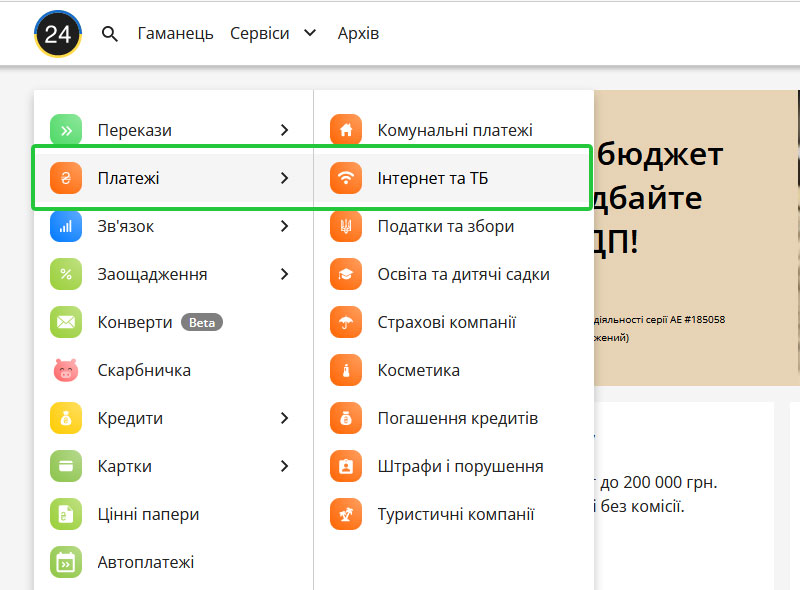Viewport: 800px width, 590px height.
Task: Click the Beta badge next to Конверти
Action: [x=202, y=322]
